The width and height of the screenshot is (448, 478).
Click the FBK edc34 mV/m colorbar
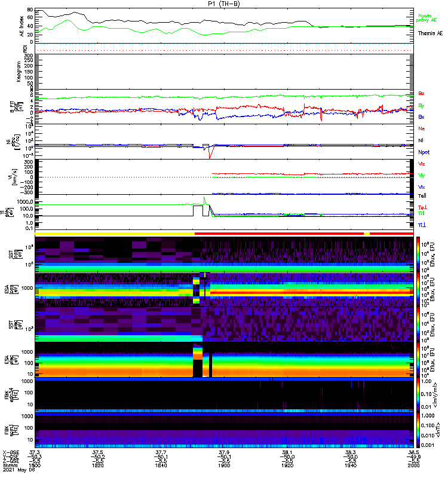point(418,395)
